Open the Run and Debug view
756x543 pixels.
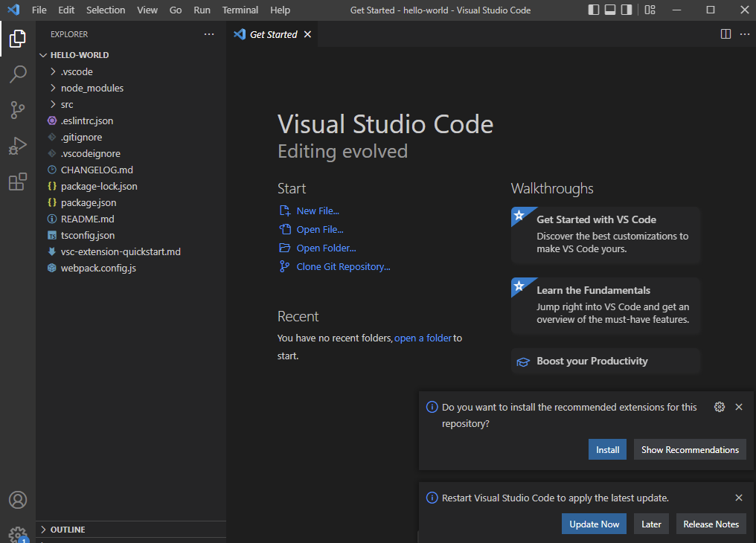[17, 146]
